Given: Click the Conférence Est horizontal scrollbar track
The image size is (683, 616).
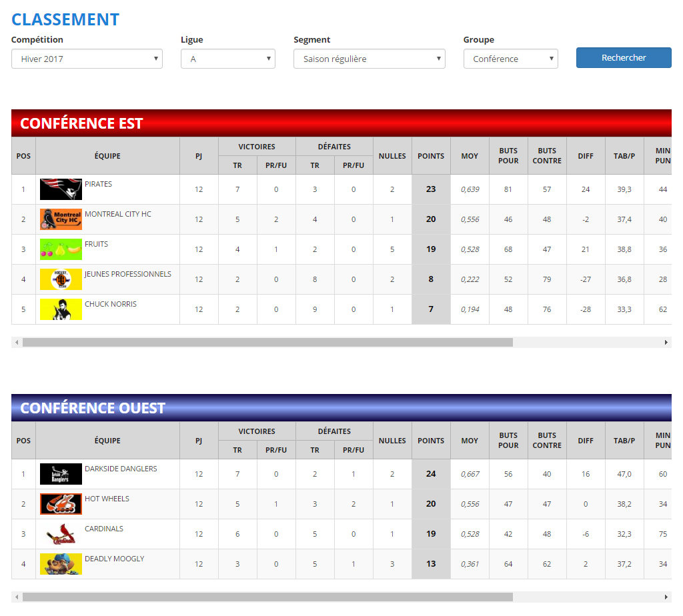Looking at the screenshot, I should tap(587, 342).
